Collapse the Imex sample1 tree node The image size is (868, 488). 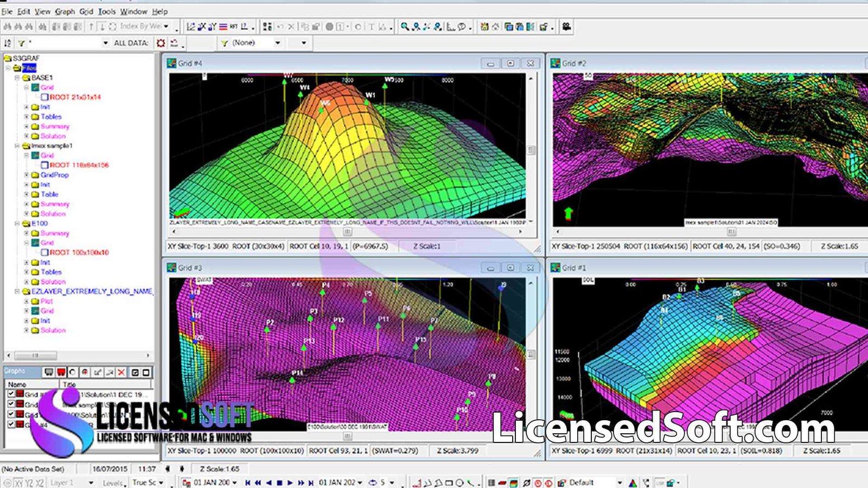(x=17, y=146)
